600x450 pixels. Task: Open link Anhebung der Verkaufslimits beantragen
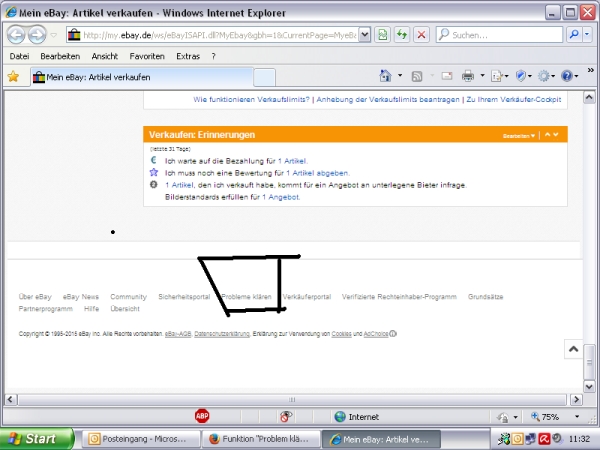pyautogui.click(x=388, y=99)
